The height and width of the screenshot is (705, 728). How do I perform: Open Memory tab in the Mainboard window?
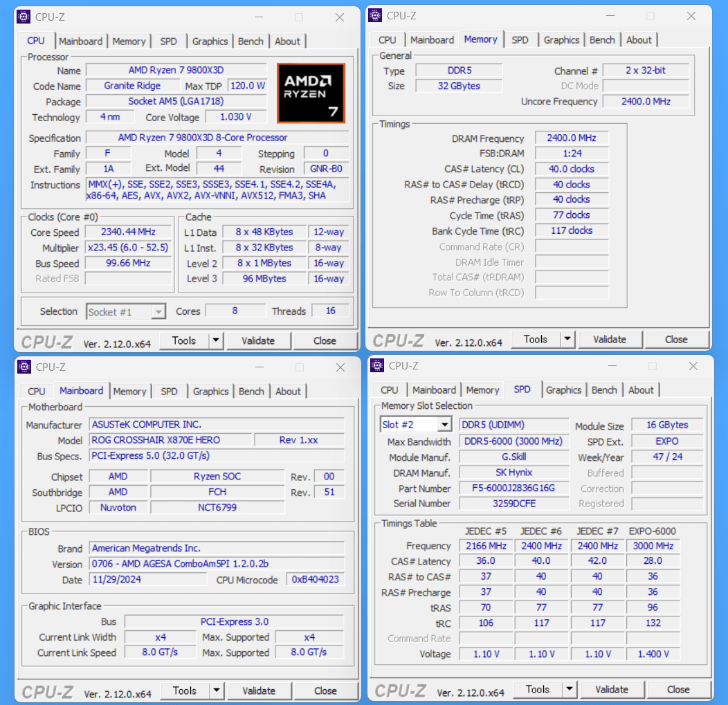pyautogui.click(x=129, y=391)
